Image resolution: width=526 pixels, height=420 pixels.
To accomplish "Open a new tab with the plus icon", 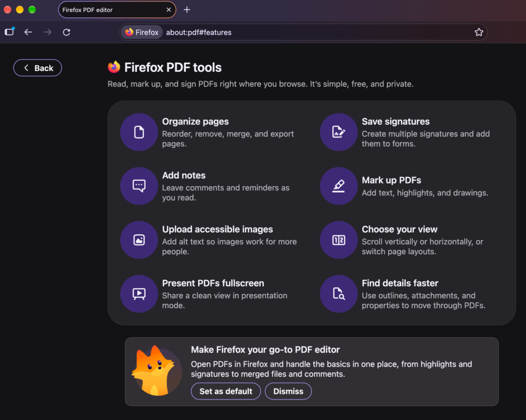I will pos(187,10).
